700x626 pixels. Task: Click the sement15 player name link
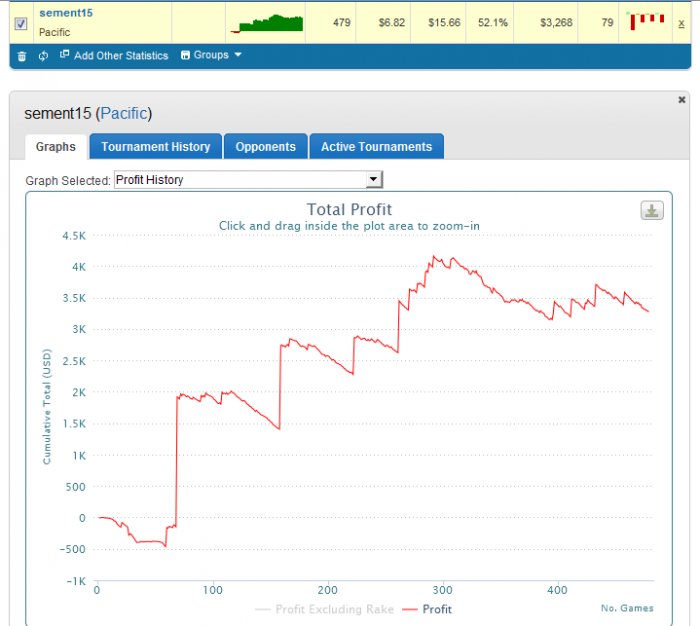pyautogui.click(x=66, y=13)
